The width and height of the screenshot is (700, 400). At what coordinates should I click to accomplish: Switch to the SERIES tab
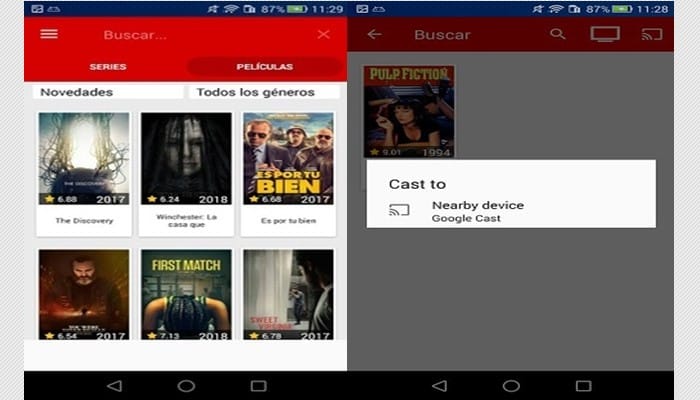click(108, 67)
